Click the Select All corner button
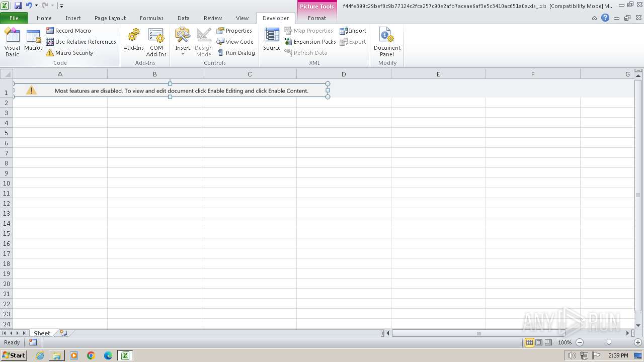 (x=6, y=74)
